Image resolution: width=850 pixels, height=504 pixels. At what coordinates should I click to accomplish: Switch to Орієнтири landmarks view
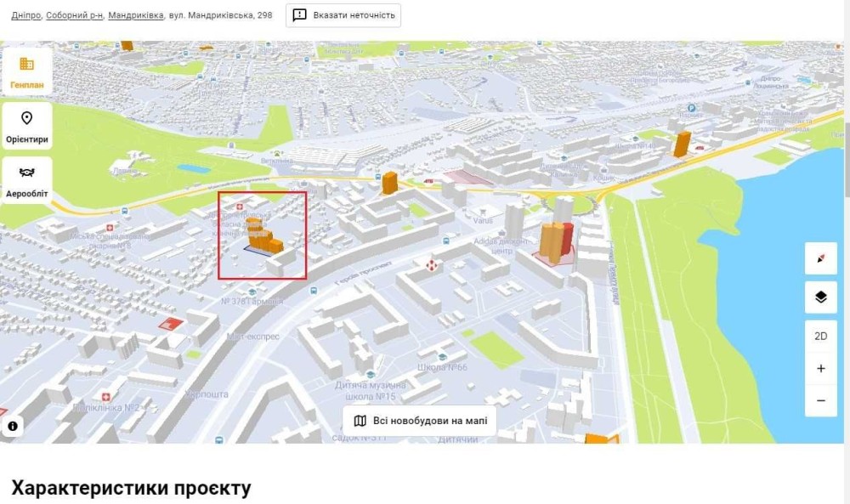pos(26,126)
